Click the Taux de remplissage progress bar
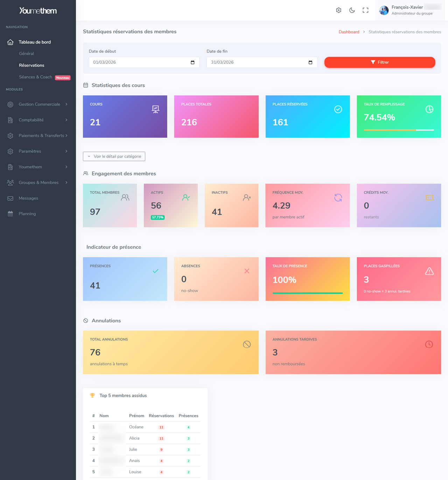Image resolution: width=448 pixels, height=480 pixels. (399, 130)
